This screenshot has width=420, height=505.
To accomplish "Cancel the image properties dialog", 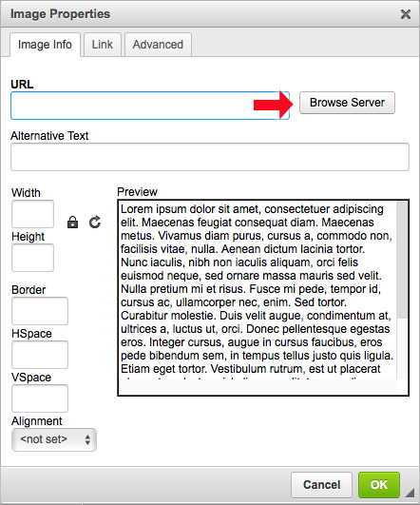I will [x=321, y=485].
